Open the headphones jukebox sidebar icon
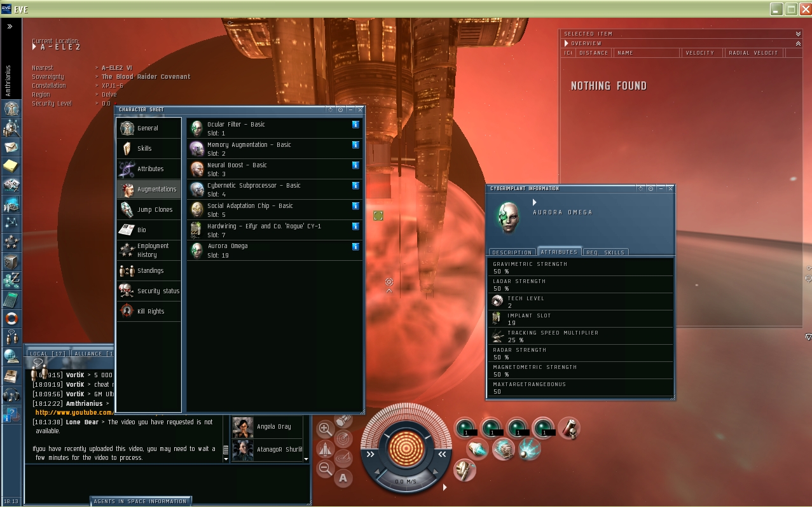Image resolution: width=812 pixels, height=507 pixels. click(11, 395)
